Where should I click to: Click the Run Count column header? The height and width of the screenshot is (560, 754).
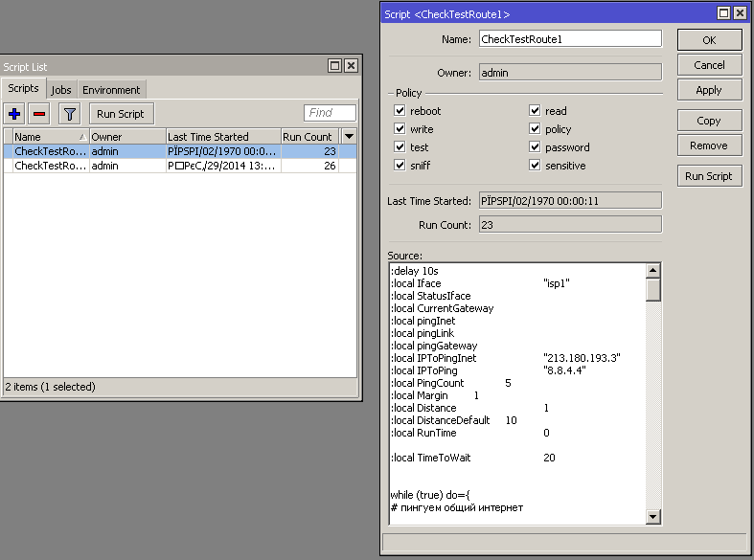(x=309, y=137)
